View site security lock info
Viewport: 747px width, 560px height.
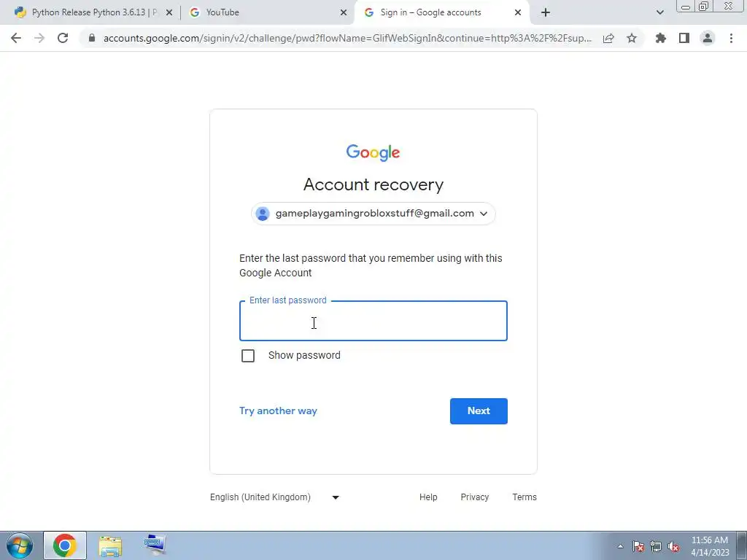[x=92, y=38]
